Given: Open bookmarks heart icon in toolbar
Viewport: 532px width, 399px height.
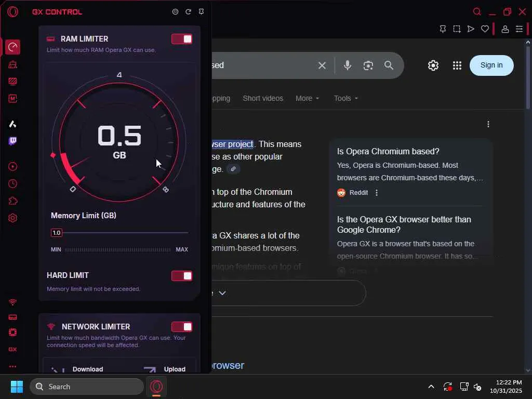Looking at the screenshot, I should pos(485,29).
